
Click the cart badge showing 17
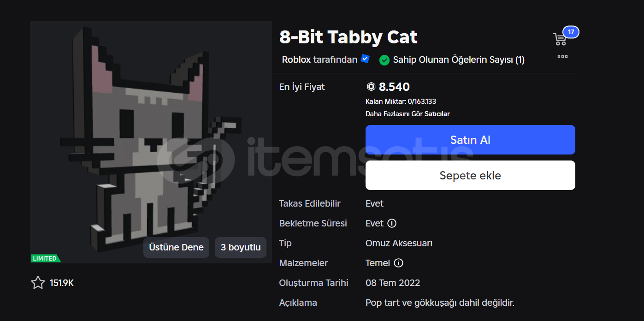point(571,32)
